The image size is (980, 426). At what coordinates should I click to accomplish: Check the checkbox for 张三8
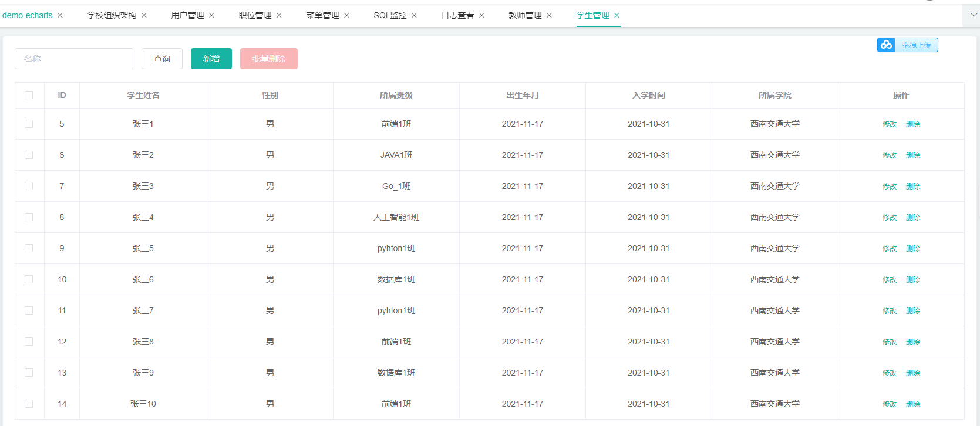(29, 342)
